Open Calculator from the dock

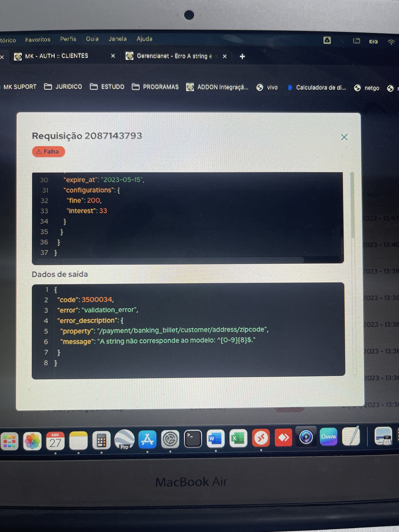tap(101, 440)
